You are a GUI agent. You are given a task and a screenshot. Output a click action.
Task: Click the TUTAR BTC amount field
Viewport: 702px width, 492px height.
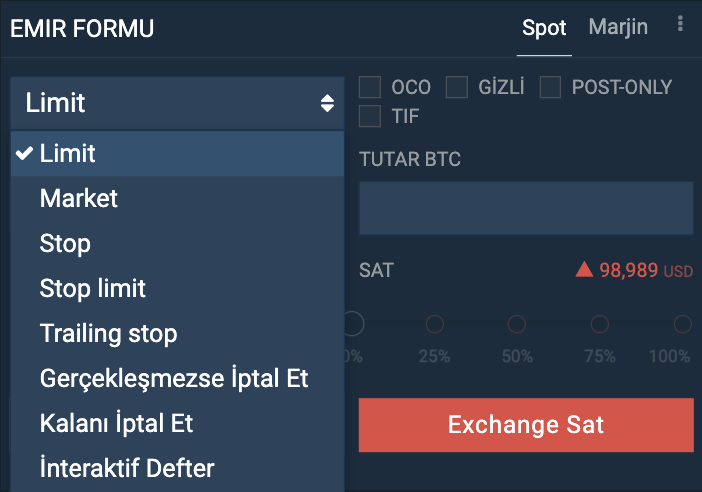coord(526,208)
